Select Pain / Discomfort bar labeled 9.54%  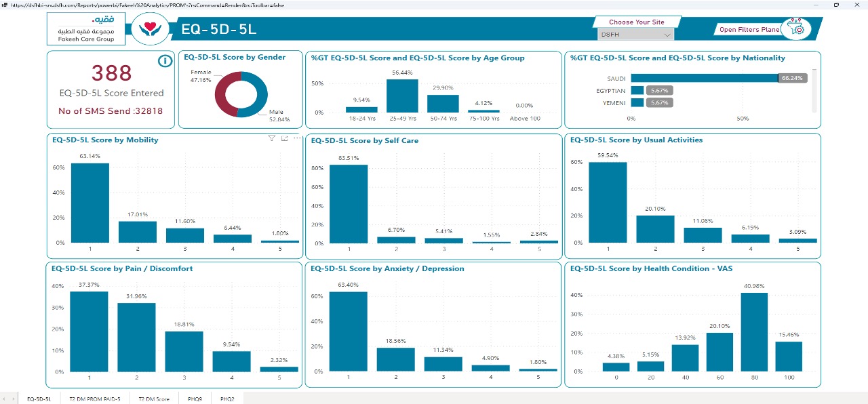pos(232,361)
